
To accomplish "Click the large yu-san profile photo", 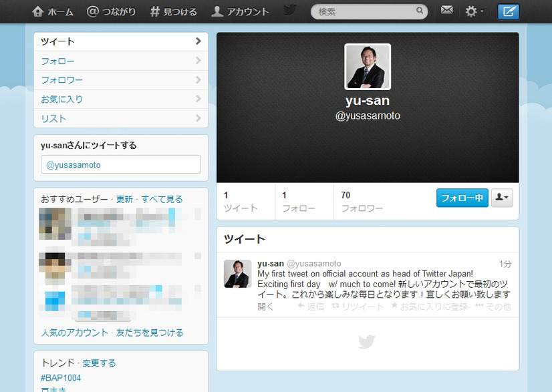I will click(368, 67).
